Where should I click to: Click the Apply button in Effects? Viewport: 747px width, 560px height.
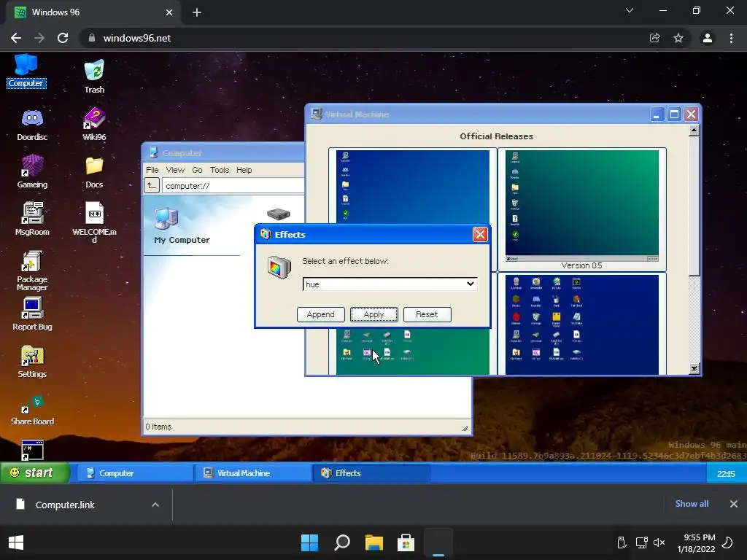click(x=374, y=314)
